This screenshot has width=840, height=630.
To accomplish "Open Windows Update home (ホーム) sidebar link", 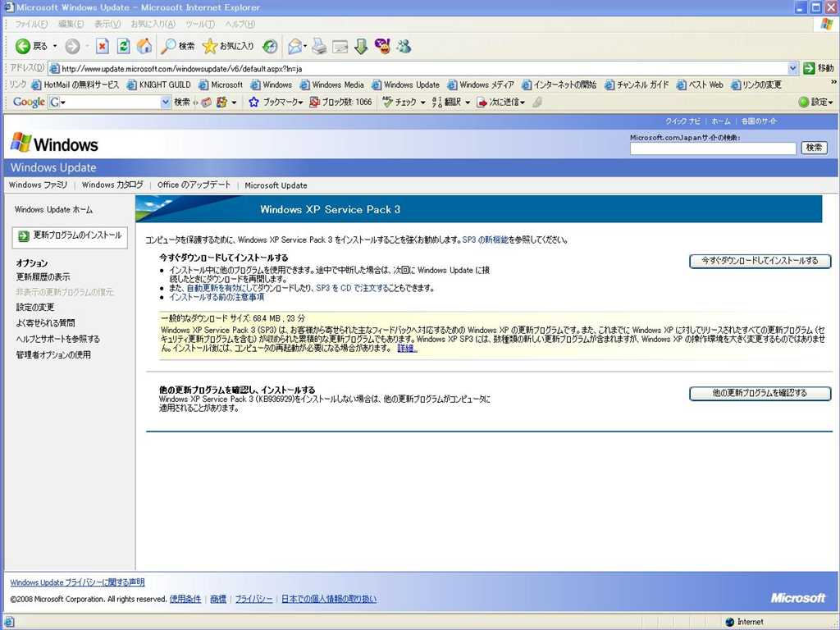I will point(53,209).
